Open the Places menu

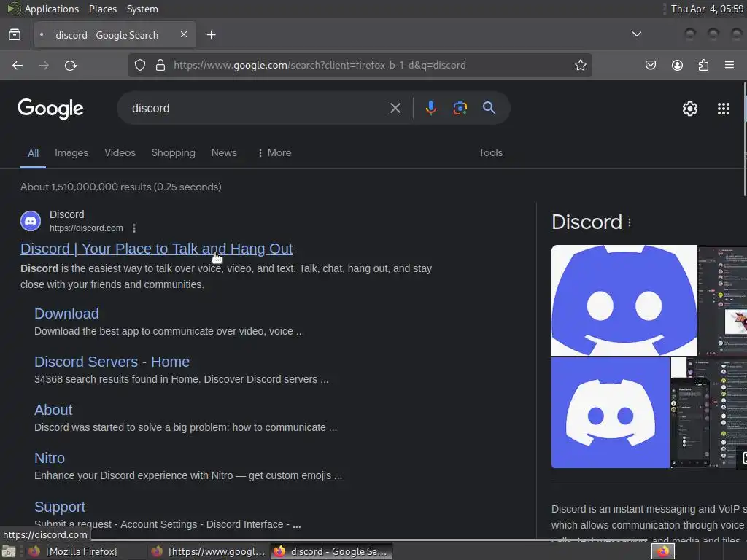tap(103, 9)
